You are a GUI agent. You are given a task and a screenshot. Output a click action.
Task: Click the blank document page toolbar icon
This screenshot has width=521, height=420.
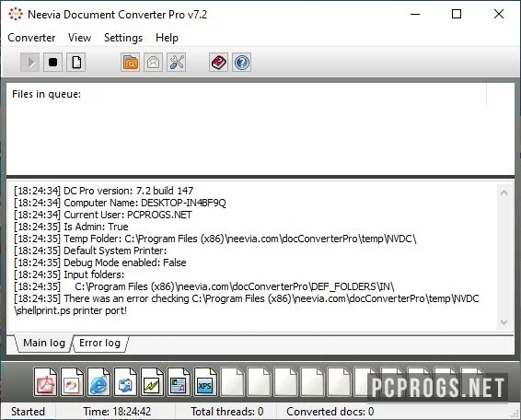pos(76,63)
